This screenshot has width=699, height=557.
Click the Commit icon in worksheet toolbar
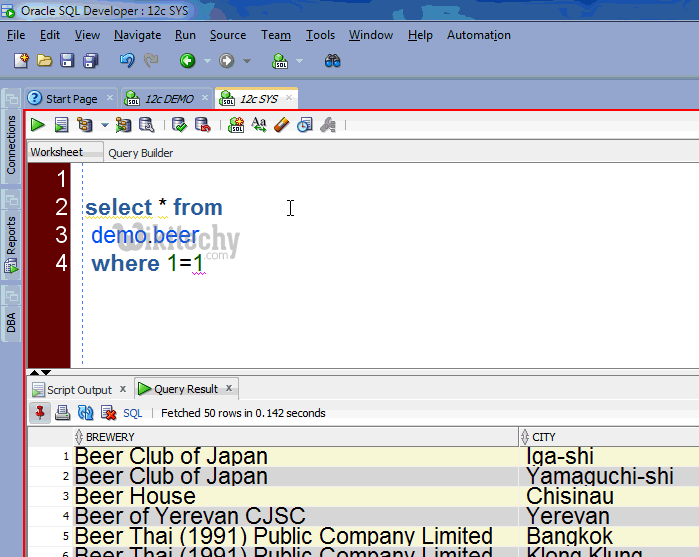179,125
